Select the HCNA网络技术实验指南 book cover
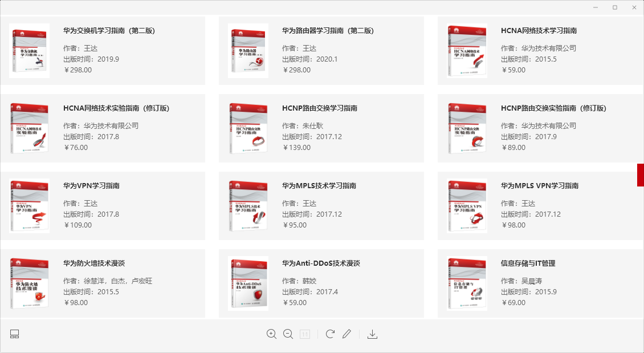644x353 pixels. point(29,128)
